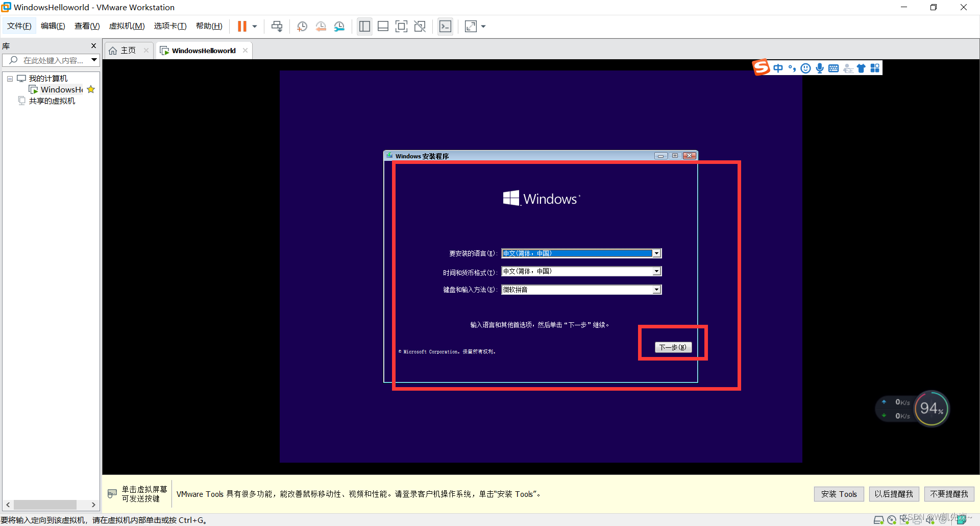Click the library scroll left arrow
This screenshot has height=526, width=980.
coord(8,505)
